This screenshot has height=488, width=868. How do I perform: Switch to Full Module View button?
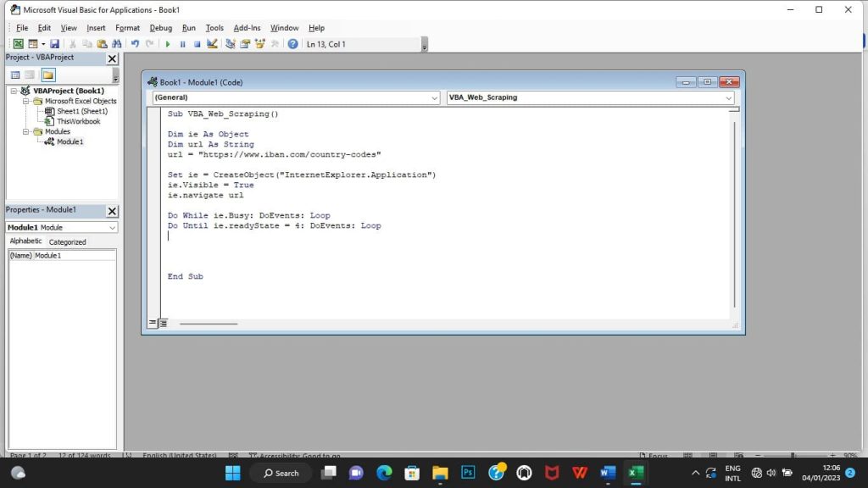click(163, 323)
